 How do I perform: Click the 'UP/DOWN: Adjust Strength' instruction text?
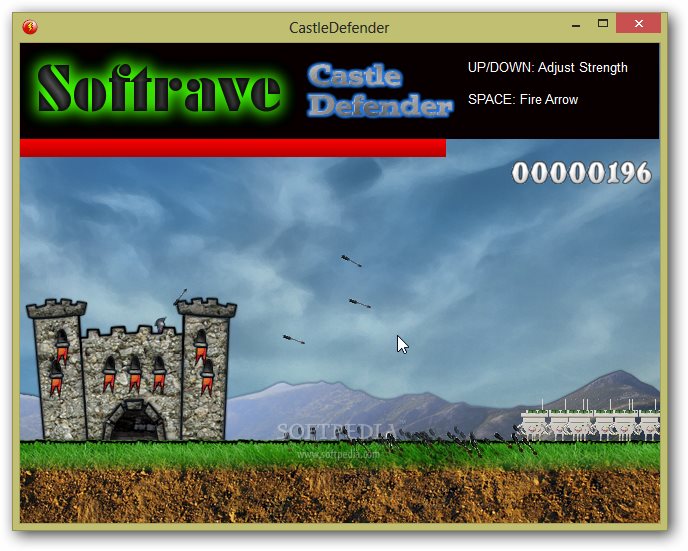click(548, 68)
